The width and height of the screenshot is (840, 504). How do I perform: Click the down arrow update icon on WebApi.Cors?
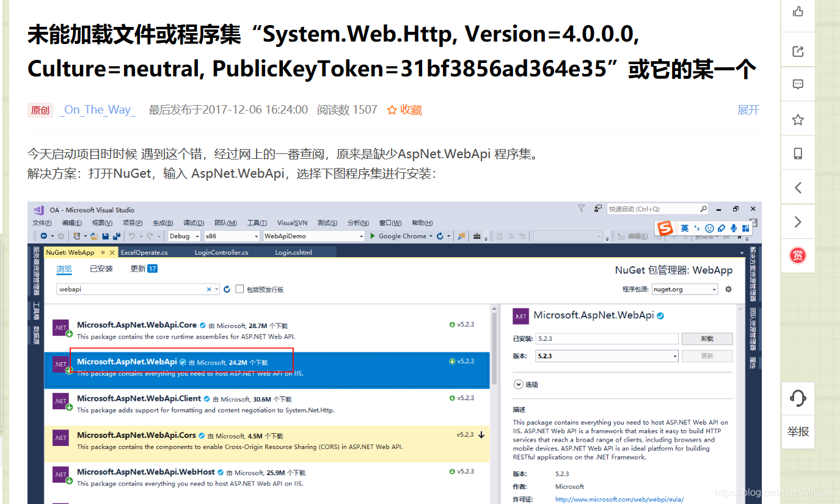pos(481,435)
